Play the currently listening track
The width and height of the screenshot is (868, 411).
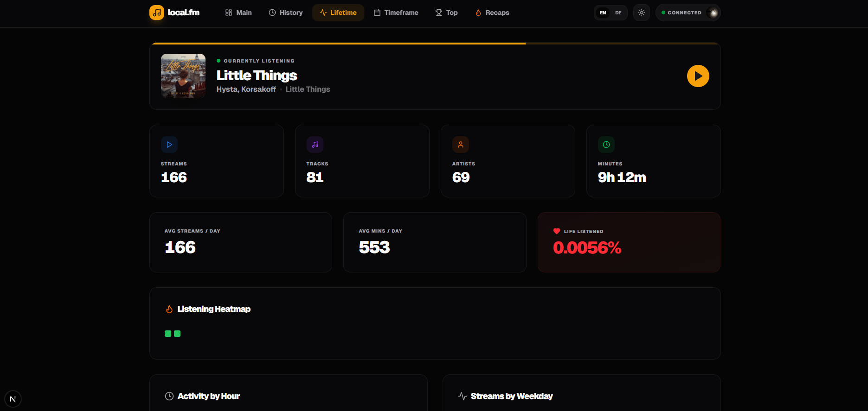698,76
